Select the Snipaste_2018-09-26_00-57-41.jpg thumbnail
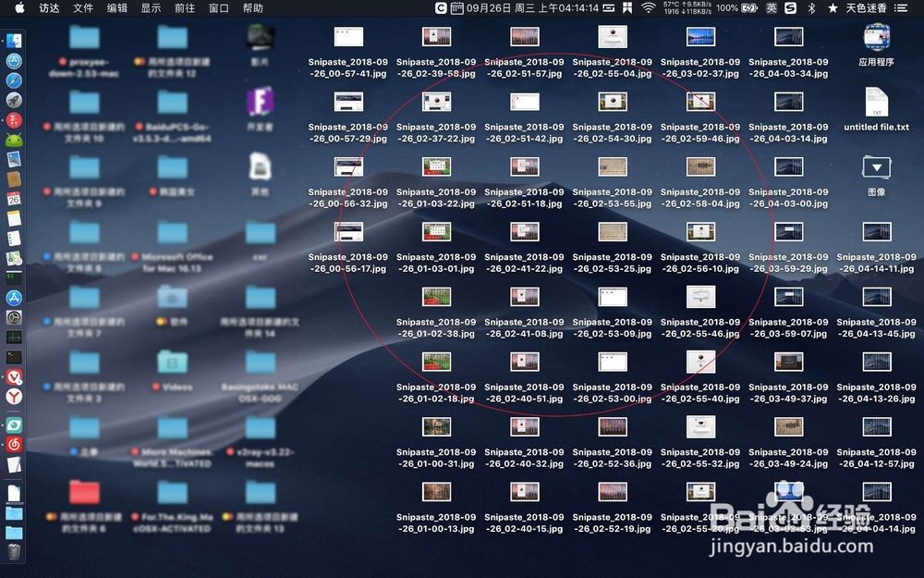 coord(348,37)
